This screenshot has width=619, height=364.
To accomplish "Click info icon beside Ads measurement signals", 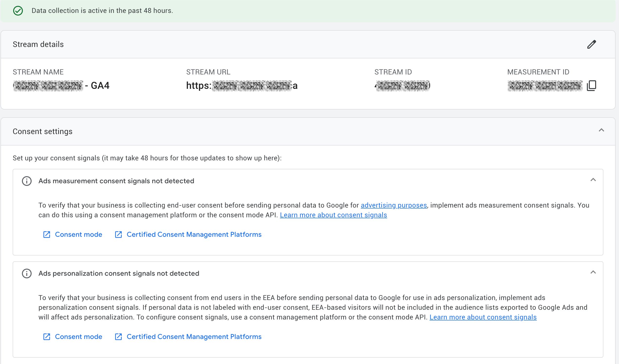I will [27, 181].
